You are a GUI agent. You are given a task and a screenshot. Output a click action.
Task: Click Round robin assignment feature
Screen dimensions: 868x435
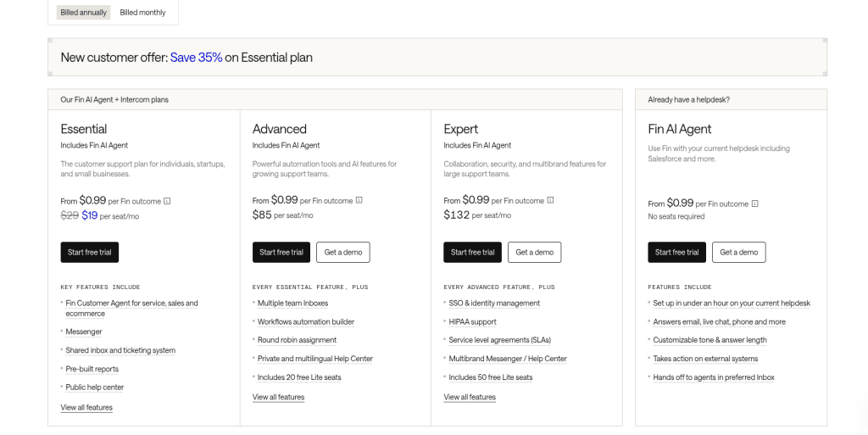click(297, 340)
